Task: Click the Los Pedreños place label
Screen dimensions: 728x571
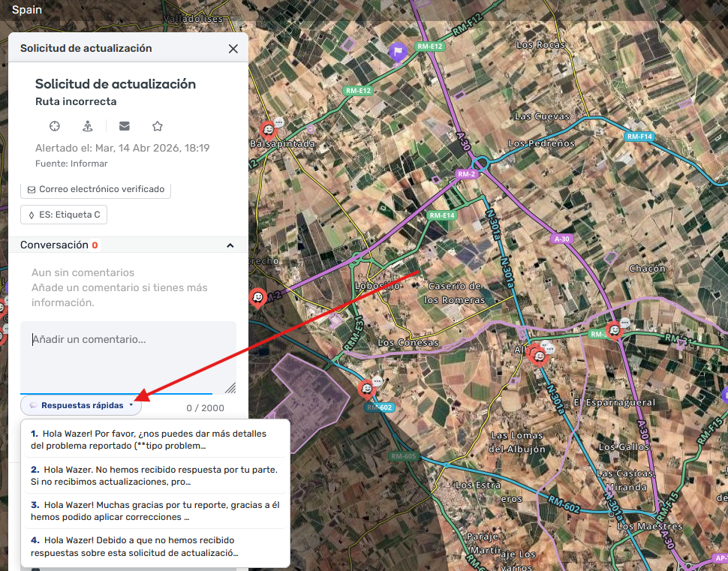Action: [x=541, y=143]
